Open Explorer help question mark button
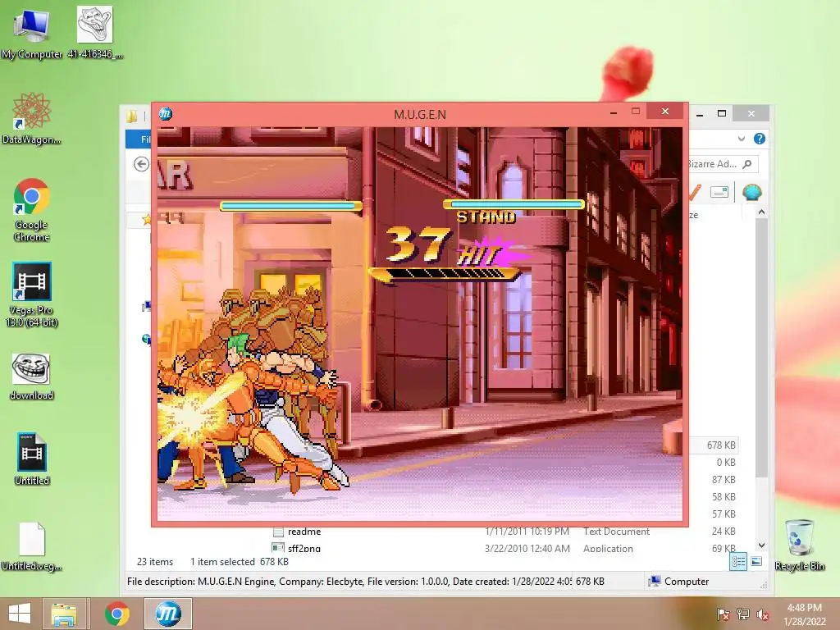 click(x=759, y=139)
